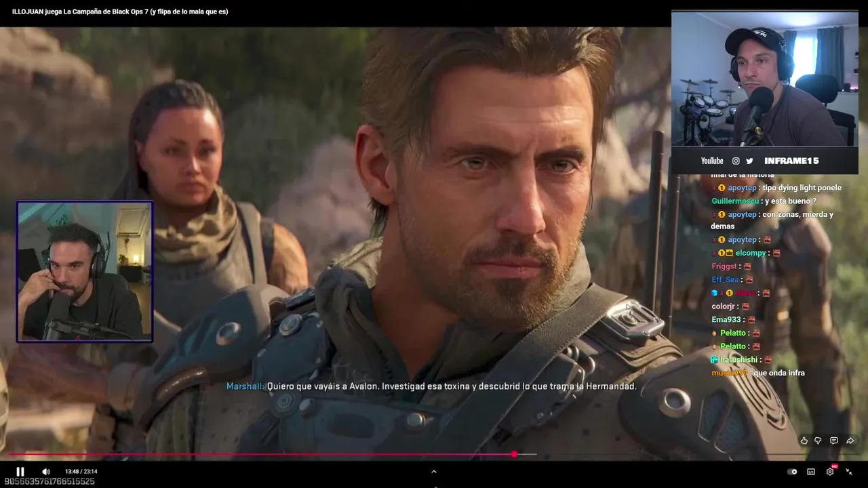Exit fullscreen mode
The height and width of the screenshot is (488, 868).
(849, 472)
